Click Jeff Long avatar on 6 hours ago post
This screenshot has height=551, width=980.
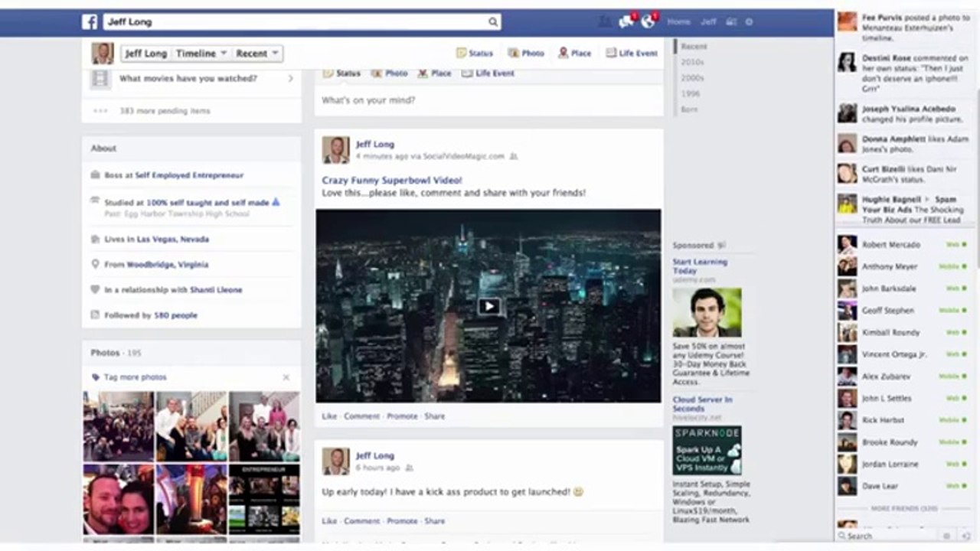(335, 461)
